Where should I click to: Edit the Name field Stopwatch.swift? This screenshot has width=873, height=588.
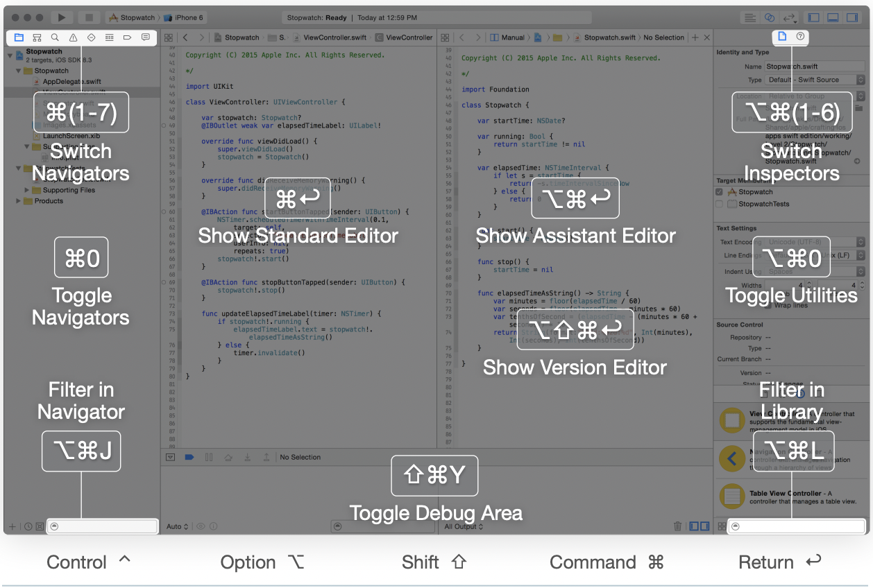pos(815,67)
